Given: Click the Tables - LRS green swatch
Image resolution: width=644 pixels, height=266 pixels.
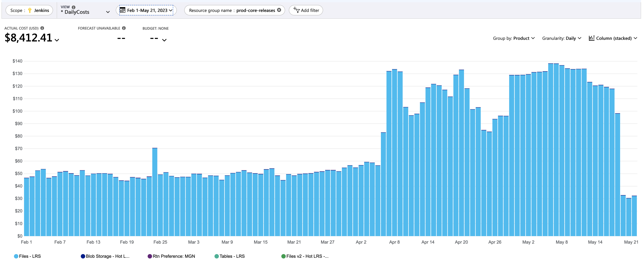Looking at the screenshot, I should 217,256.
